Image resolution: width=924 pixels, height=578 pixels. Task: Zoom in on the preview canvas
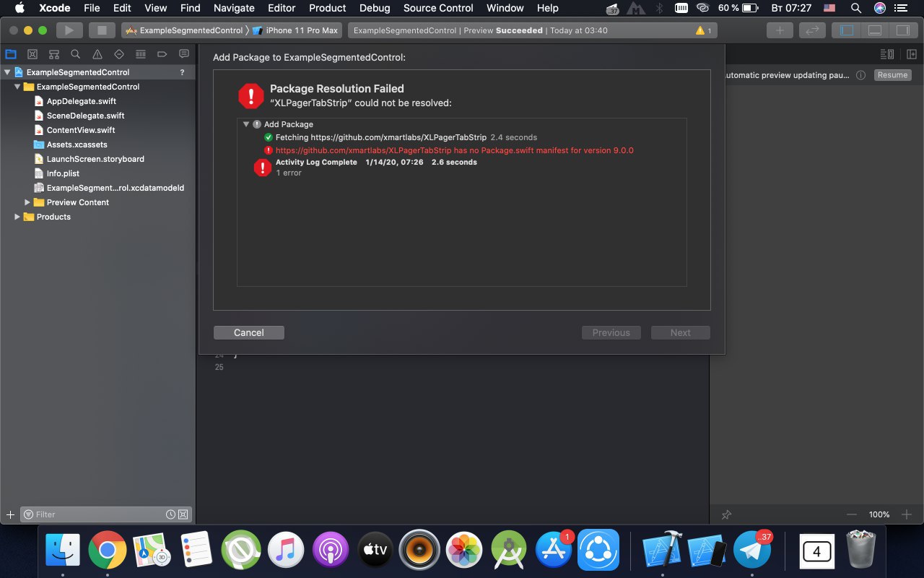(907, 514)
